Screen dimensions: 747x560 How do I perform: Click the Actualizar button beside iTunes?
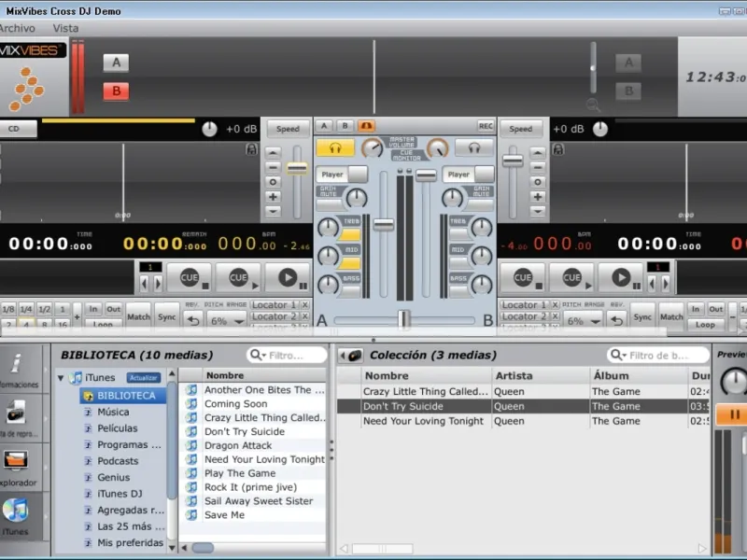click(144, 378)
